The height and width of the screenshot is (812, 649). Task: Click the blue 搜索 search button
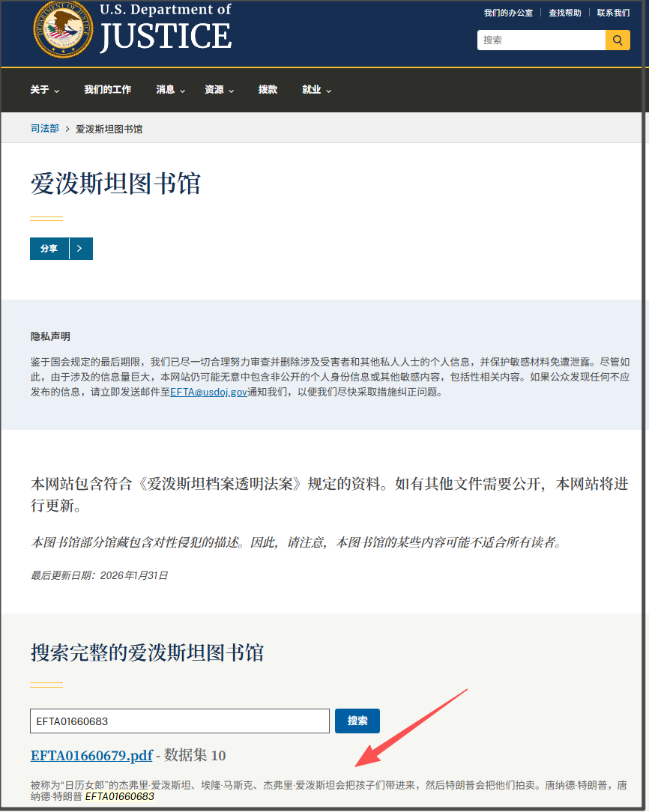357,721
